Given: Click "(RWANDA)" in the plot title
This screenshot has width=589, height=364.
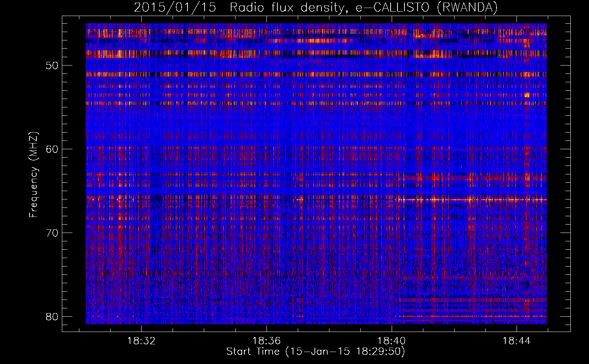Looking at the screenshot, I should [467, 8].
